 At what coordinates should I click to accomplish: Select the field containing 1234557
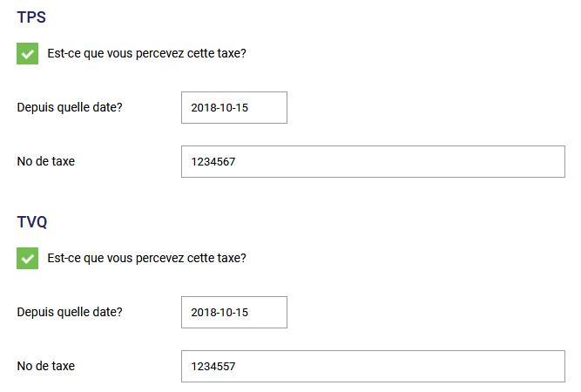click(x=373, y=367)
